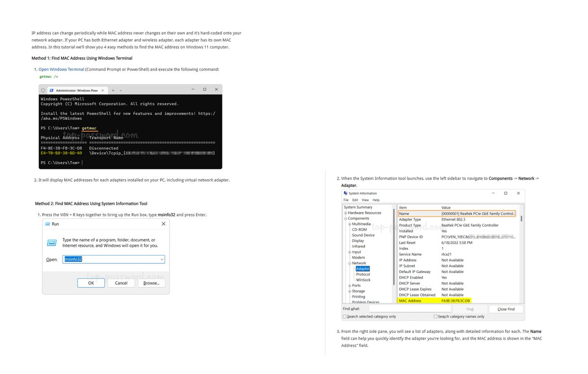Click the Windows Terminal icon in the title bar
This screenshot has width=588, height=374.
pos(43,90)
